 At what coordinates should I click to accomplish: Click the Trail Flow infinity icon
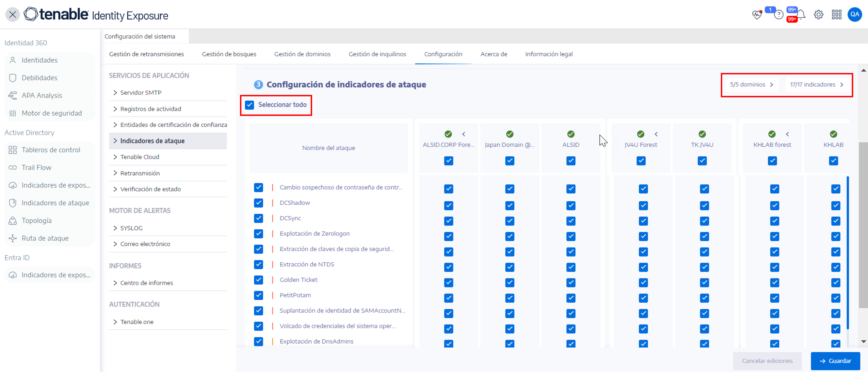pyautogui.click(x=12, y=168)
